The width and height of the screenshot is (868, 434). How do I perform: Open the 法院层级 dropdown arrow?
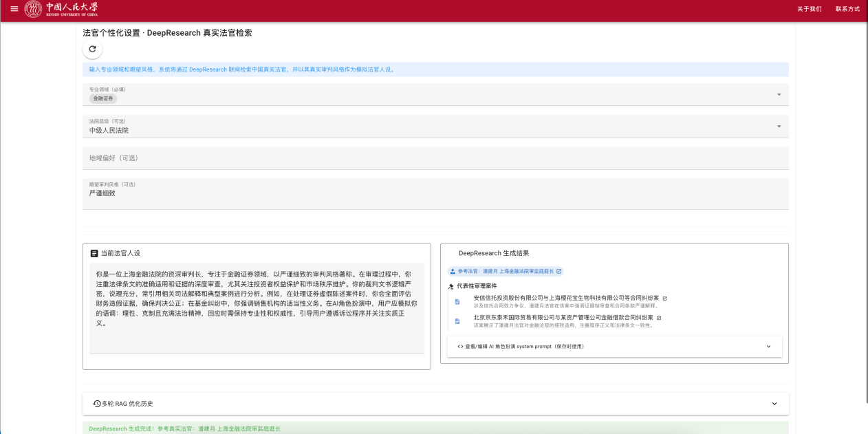coord(779,126)
